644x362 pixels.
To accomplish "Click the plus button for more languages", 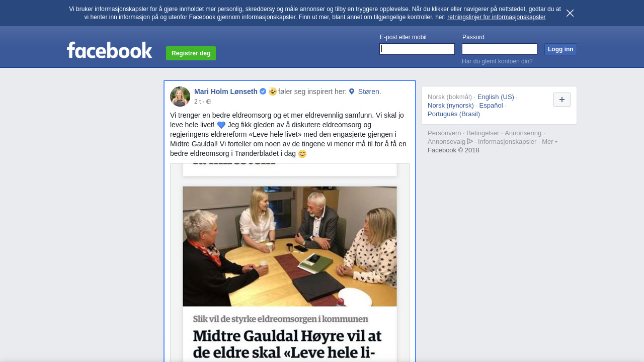I will pyautogui.click(x=562, y=100).
